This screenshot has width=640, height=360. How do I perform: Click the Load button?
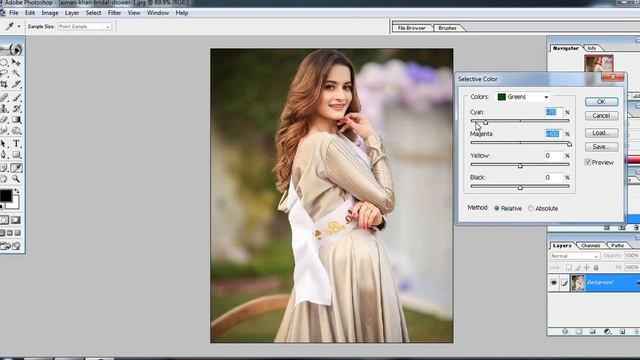pyautogui.click(x=601, y=133)
